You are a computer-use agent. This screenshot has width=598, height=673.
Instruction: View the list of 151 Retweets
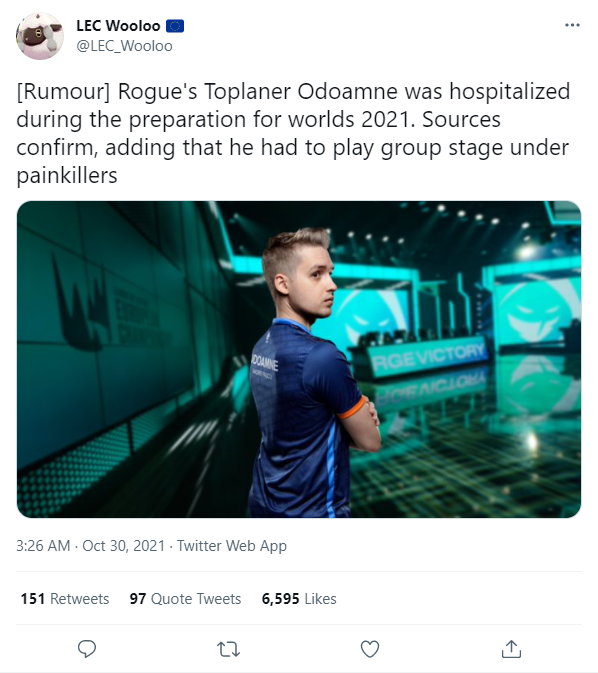[65, 598]
